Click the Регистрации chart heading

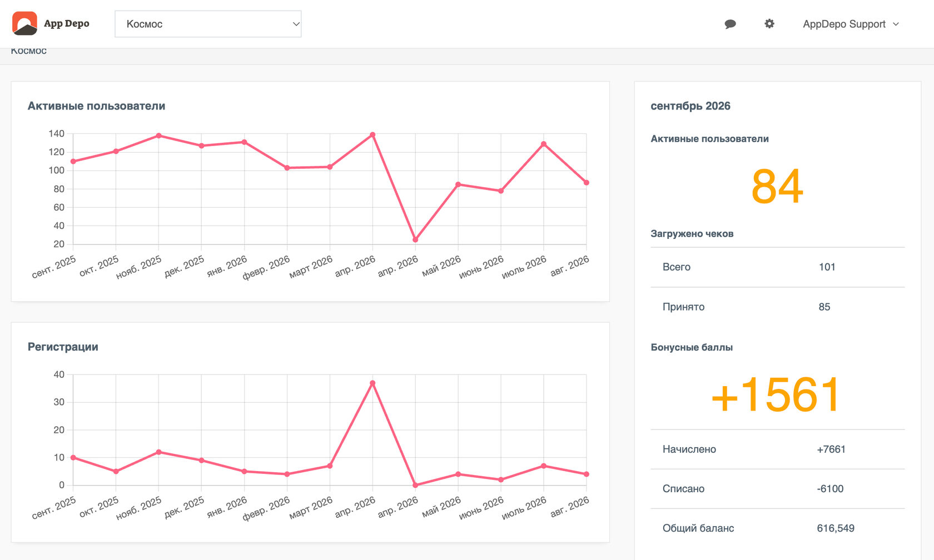point(63,347)
